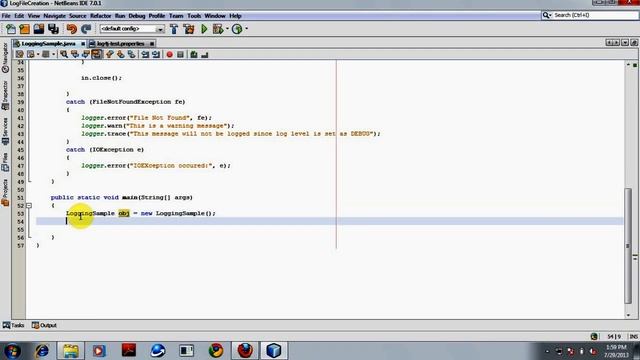The width and height of the screenshot is (640, 360).
Task: Click the Undo arrow icon
Action: point(72,29)
